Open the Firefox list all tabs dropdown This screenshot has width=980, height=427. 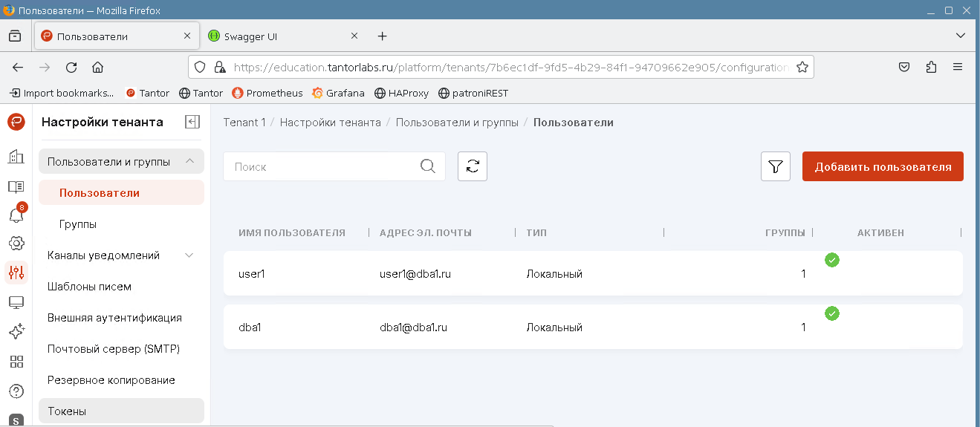pyautogui.click(x=959, y=36)
